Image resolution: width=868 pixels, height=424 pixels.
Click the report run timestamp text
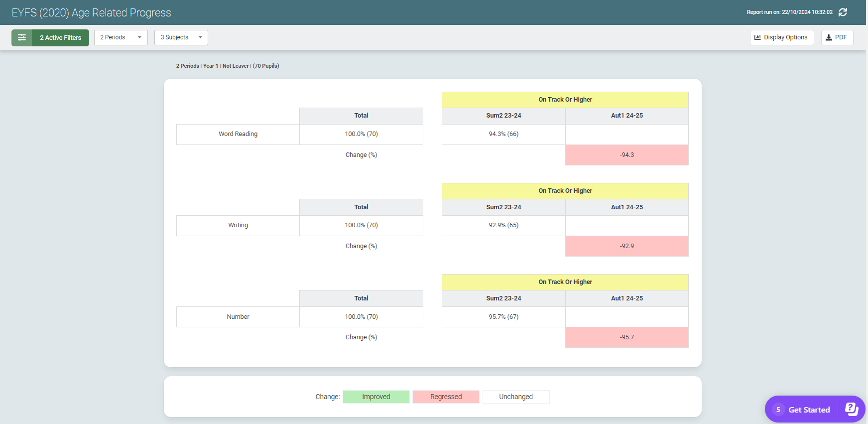pyautogui.click(x=789, y=12)
